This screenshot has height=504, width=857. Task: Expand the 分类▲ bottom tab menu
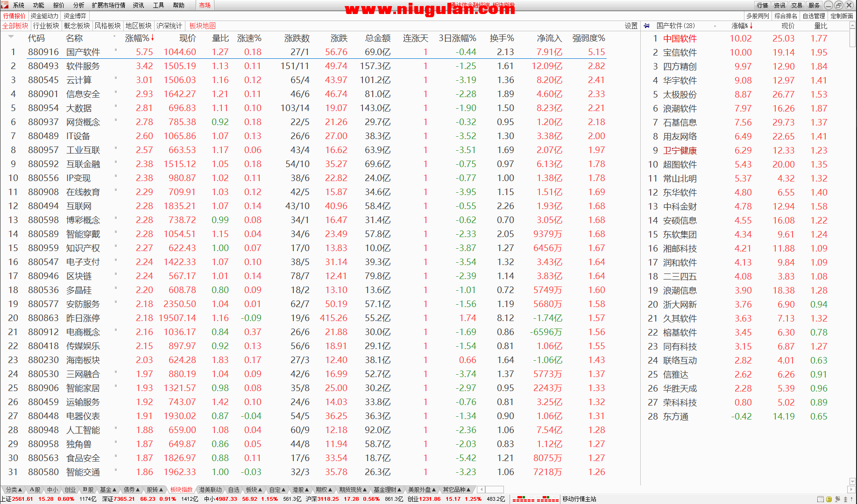pos(14,490)
